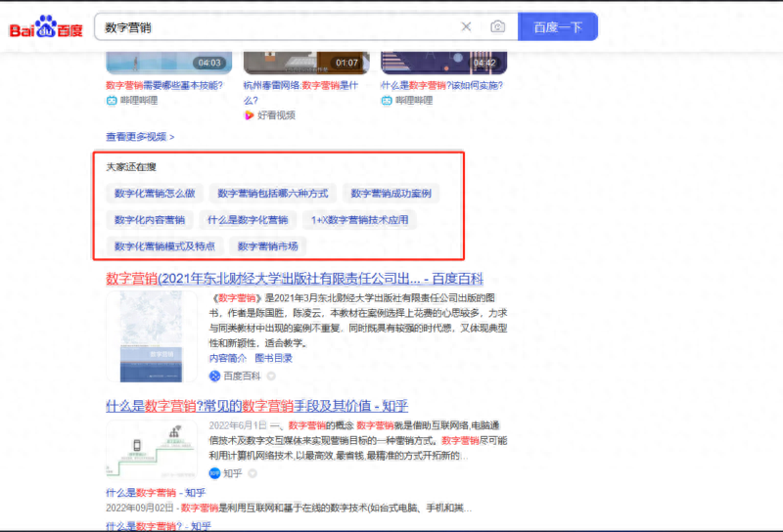Image resolution: width=783 pixels, height=532 pixels.
Task: Open camera image search
Action: (x=497, y=27)
